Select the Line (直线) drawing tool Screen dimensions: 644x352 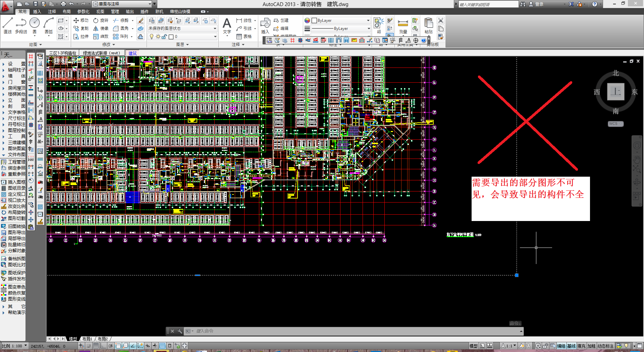pyautogui.click(x=8, y=25)
